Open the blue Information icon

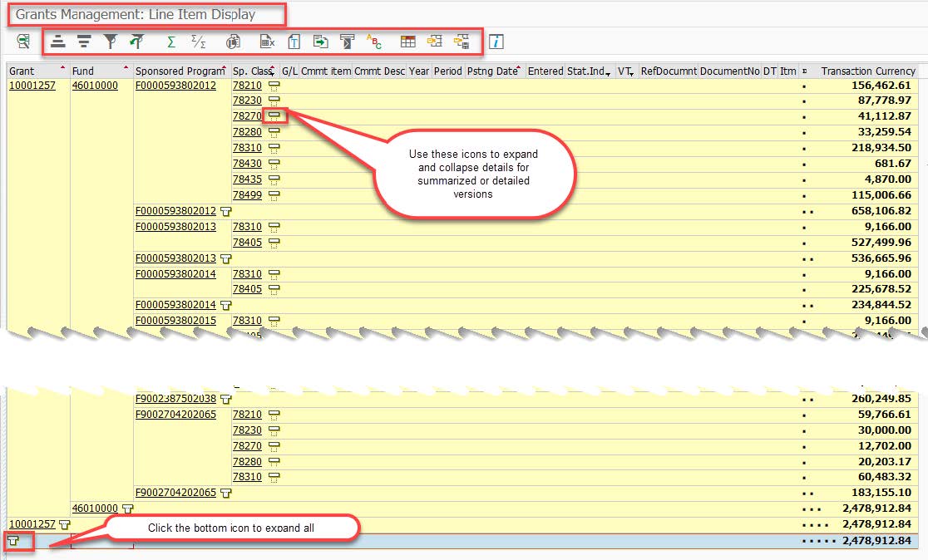496,42
